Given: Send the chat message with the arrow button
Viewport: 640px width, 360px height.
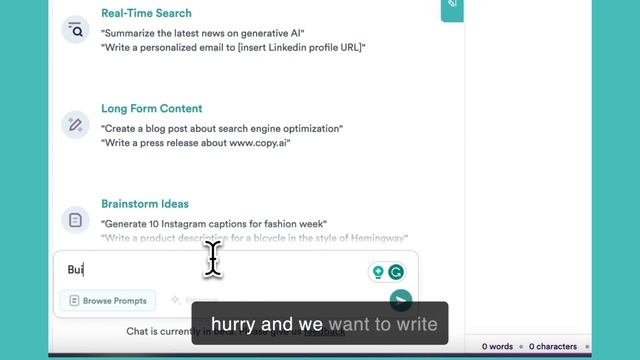Looking at the screenshot, I should tap(401, 300).
